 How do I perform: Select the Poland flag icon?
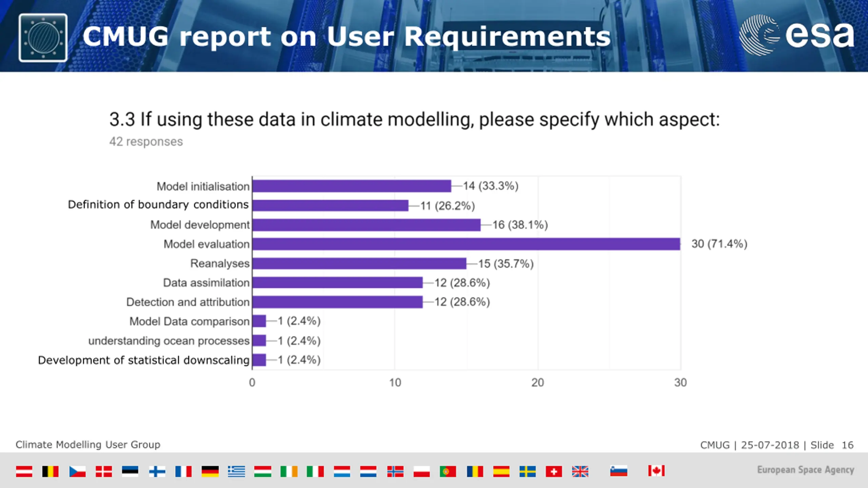pos(422,471)
